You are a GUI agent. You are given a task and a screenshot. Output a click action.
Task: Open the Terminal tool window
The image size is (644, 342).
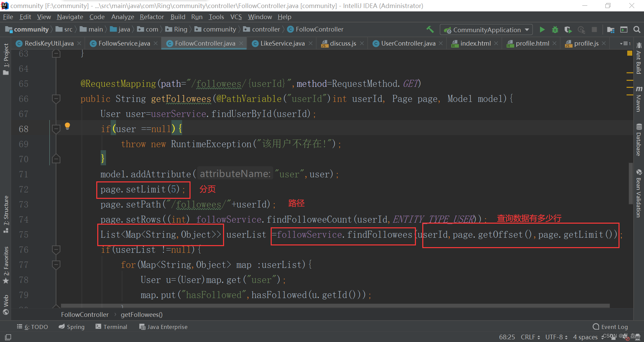[111, 327]
